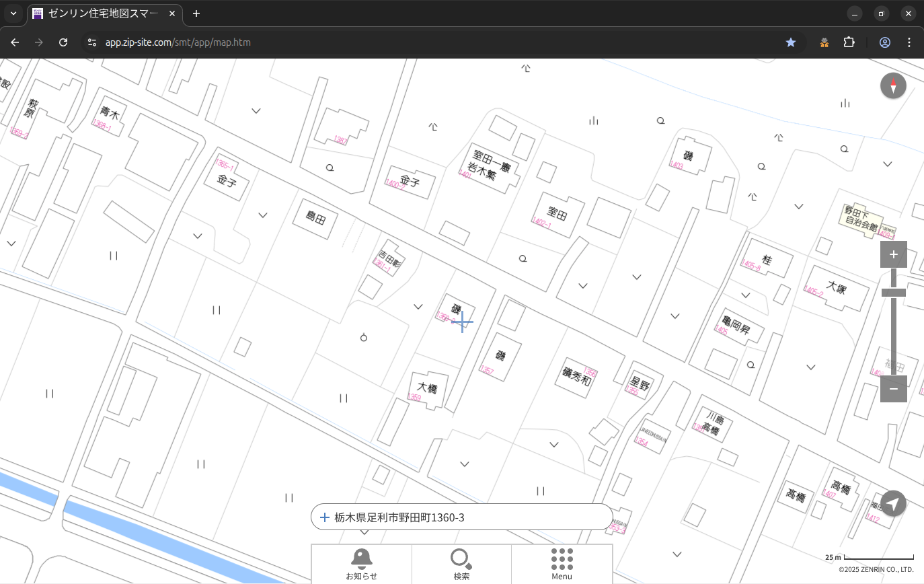Click the site information icon in URL bar
This screenshot has width=924, height=584.
point(93,42)
